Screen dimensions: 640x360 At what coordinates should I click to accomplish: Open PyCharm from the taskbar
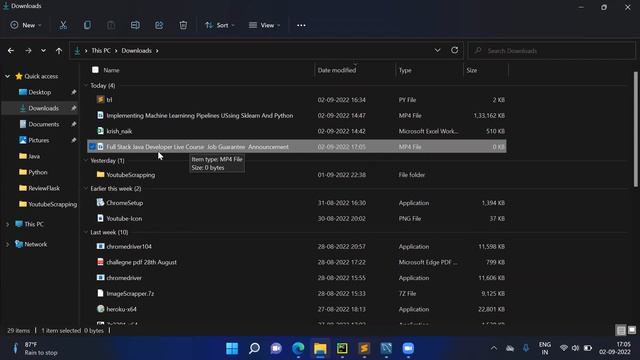tap(342, 348)
